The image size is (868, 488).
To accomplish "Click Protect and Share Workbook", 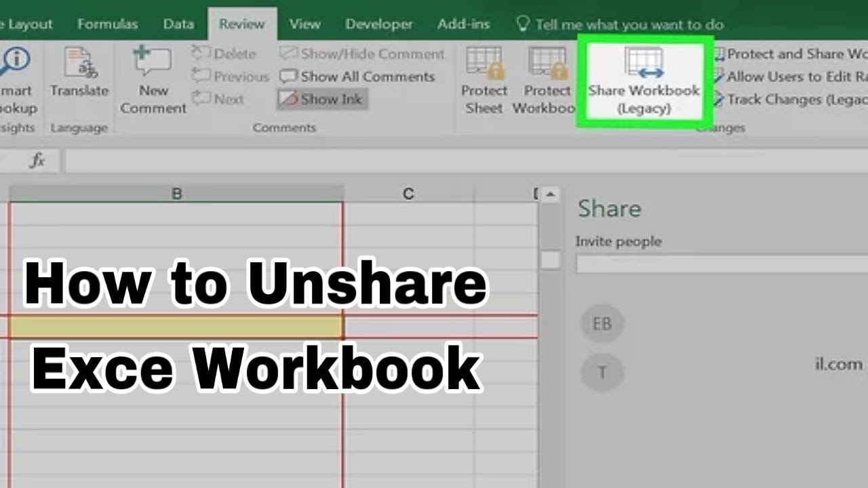I will tap(790, 54).
